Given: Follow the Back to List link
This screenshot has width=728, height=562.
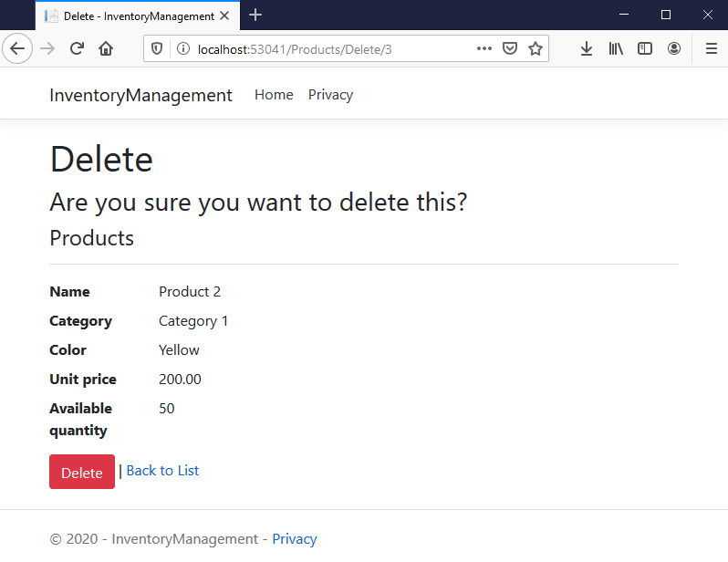Looking at the screenshot, I should pos(162,471).
